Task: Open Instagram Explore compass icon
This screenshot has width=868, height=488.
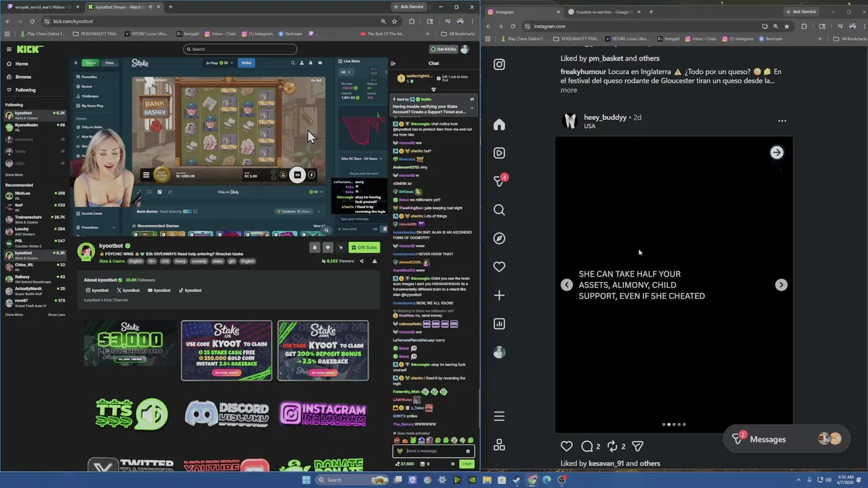Action: click(499, 239)
